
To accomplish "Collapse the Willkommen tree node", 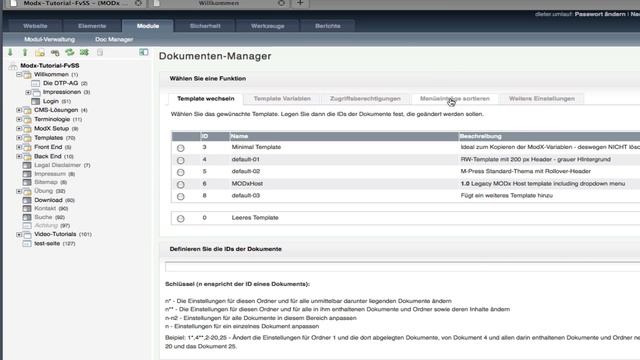I will pos(19,75).
